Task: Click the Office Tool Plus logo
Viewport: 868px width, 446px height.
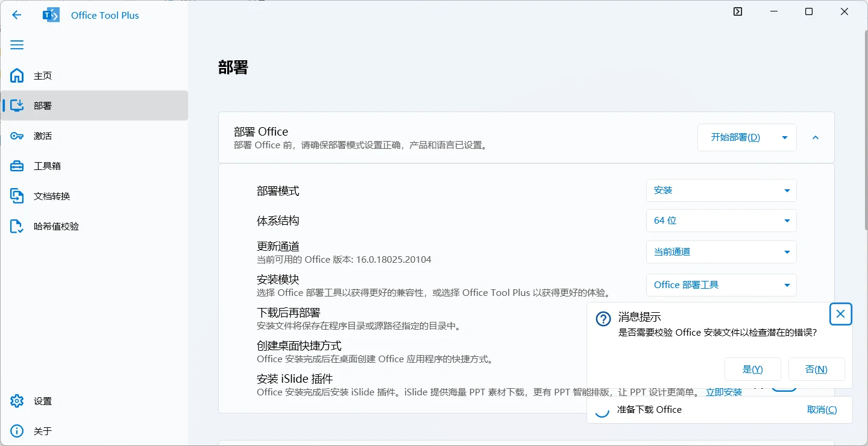Action: 51,15
